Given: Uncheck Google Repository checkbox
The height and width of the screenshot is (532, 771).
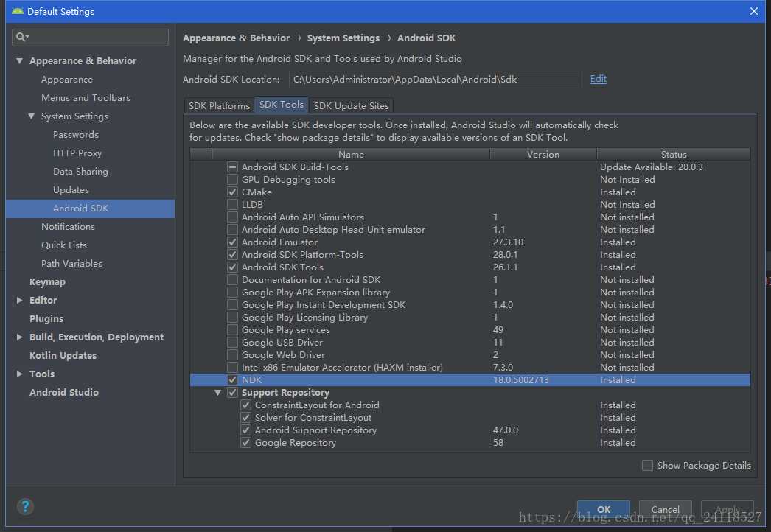Looking at the screenshot, I should click(x=246, y=443).
